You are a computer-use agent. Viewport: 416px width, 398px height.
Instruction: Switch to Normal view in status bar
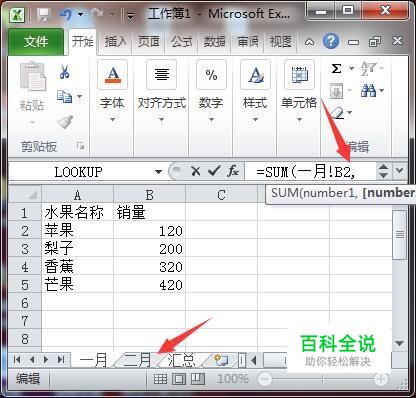pos(160,379)
